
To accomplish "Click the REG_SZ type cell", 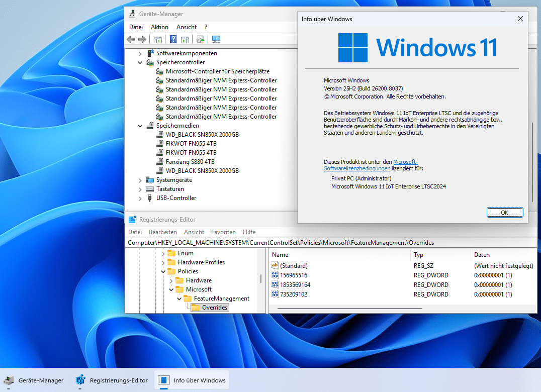I will point(423,266).
